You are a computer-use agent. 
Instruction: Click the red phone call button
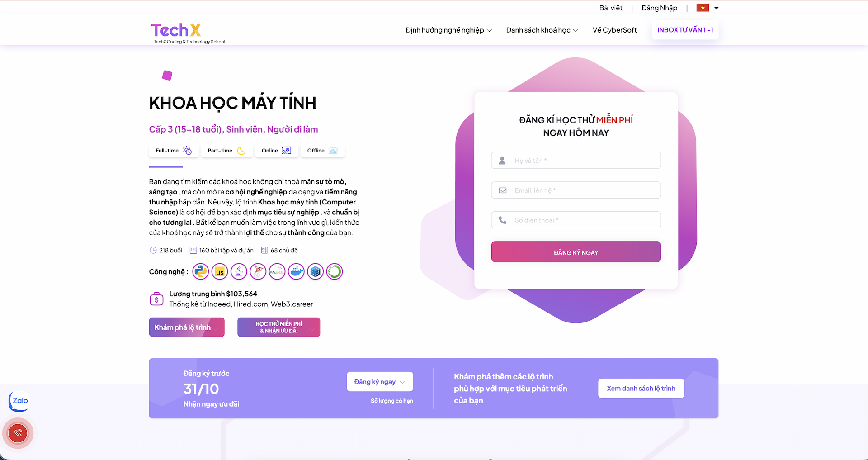[x=17, y=433]
